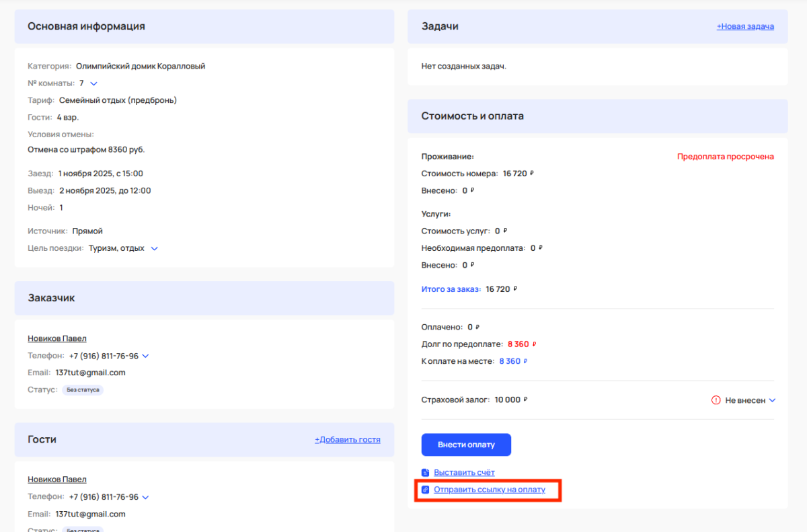807x532 pixels.
Task: Click the link icon next to Отправить ссылку на оплату
Action: [424, 490]
